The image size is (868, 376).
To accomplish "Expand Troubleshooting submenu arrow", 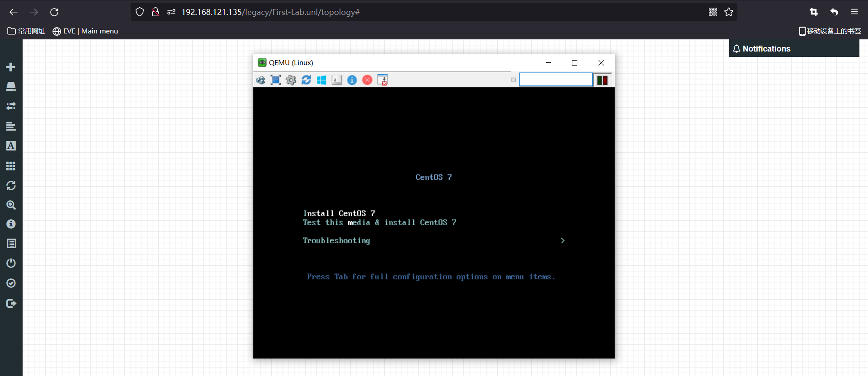I will (562, 240).
